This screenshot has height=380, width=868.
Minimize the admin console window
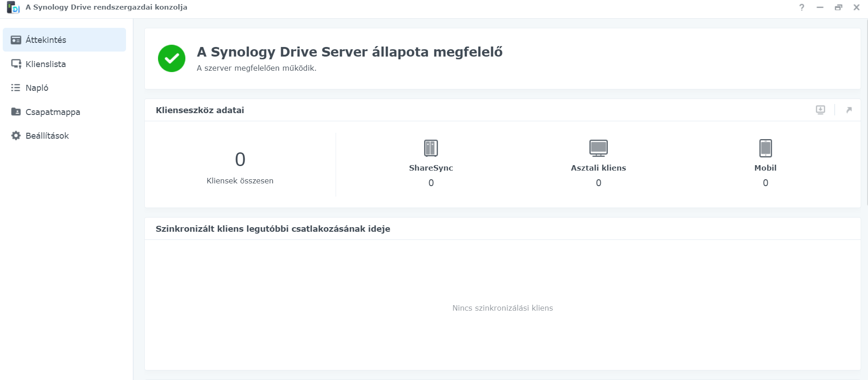[x=820, y=7]
